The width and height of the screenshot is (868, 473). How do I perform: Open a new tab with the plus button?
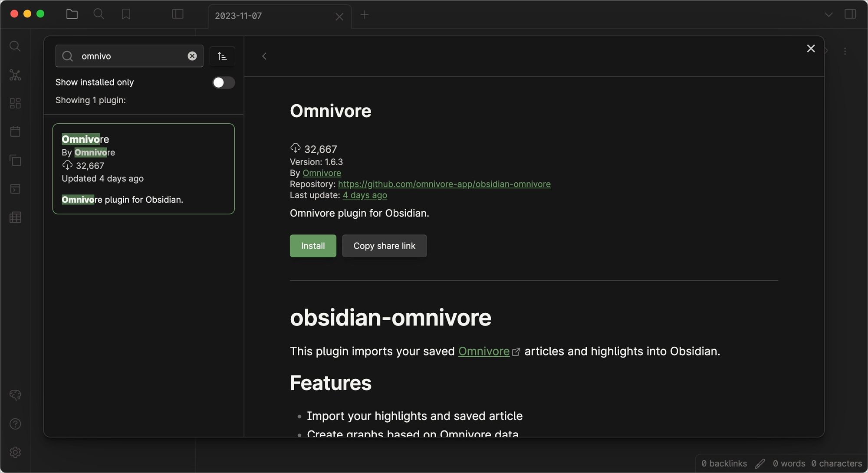364,15
